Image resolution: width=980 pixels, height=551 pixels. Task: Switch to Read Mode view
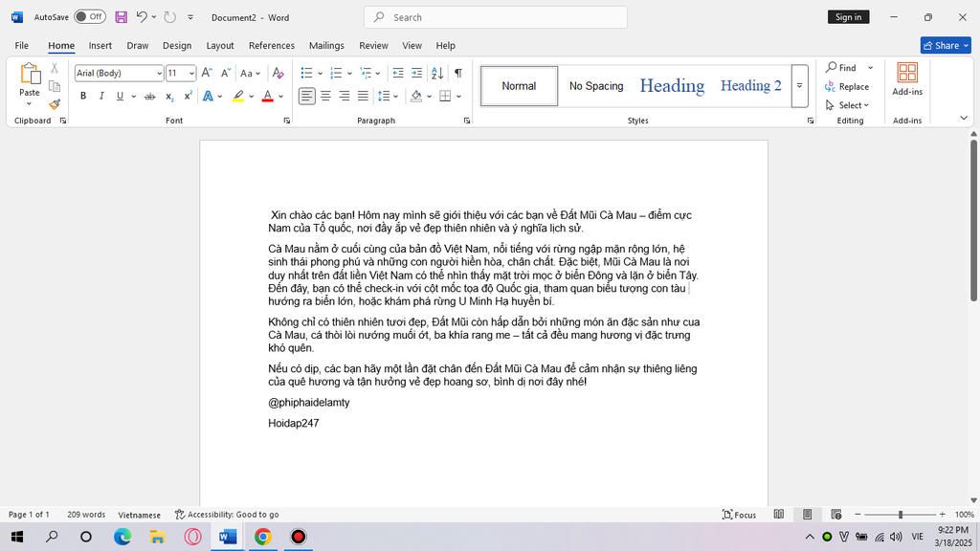[x=779, y=514]
